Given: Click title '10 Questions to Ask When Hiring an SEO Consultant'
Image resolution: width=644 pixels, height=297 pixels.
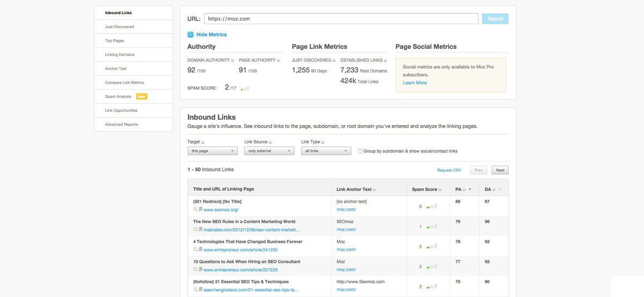Looking at the screenshot, I should (x=247, y=262).
